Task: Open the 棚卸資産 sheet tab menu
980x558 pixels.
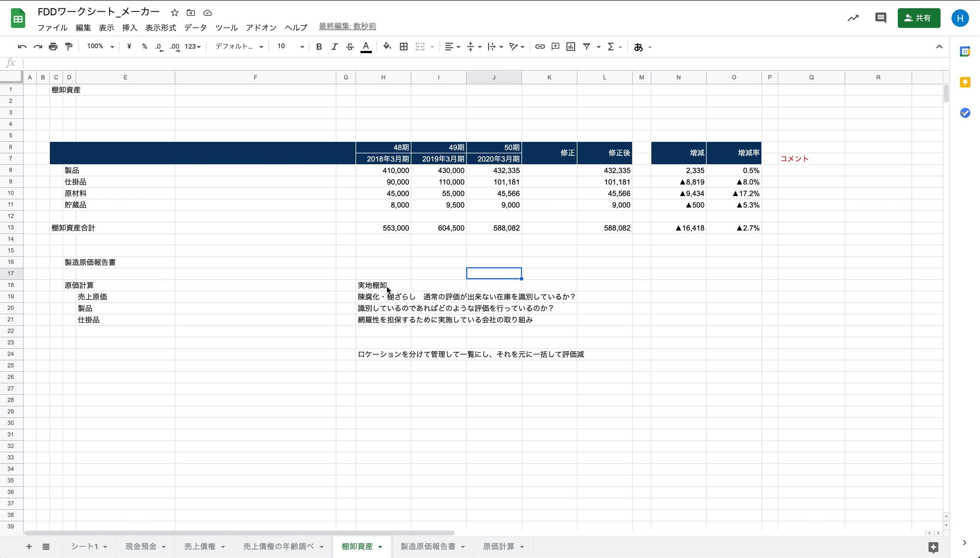Action: click(381, 546)
